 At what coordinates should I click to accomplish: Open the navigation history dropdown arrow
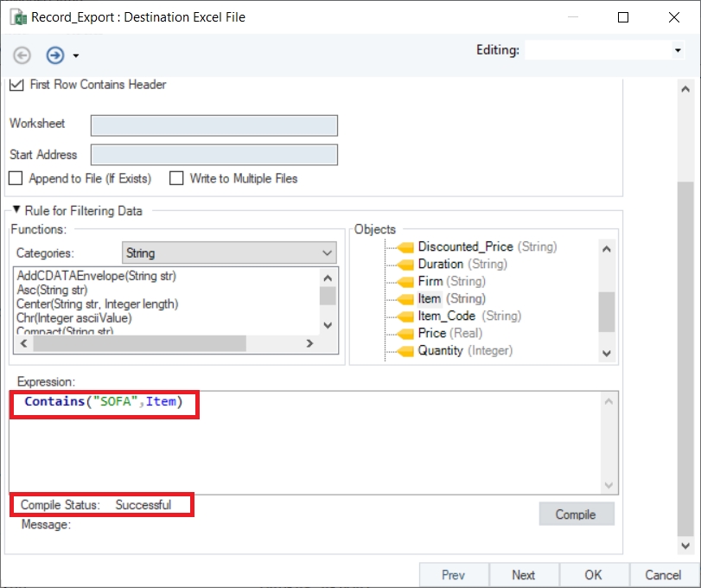[x=76, y=56]
